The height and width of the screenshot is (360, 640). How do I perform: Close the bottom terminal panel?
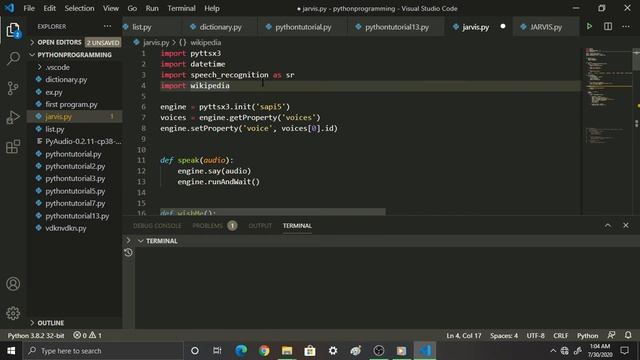pyautogui.click(x=626, y=225)
